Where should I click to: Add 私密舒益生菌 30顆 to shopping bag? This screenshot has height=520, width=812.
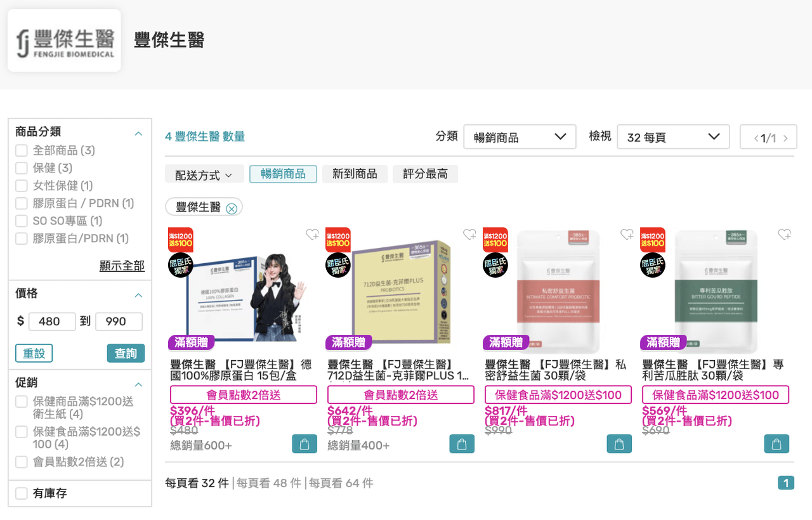point(619,444)
